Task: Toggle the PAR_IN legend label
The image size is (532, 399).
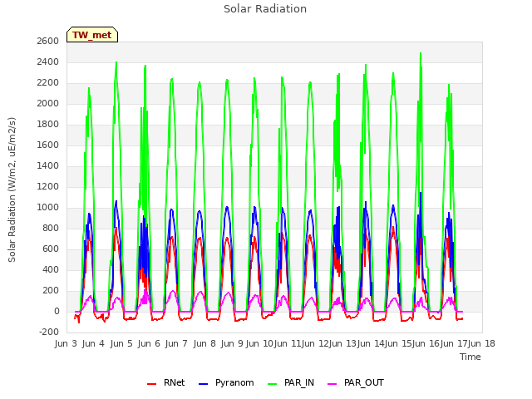Action: [x=299, y=382]
